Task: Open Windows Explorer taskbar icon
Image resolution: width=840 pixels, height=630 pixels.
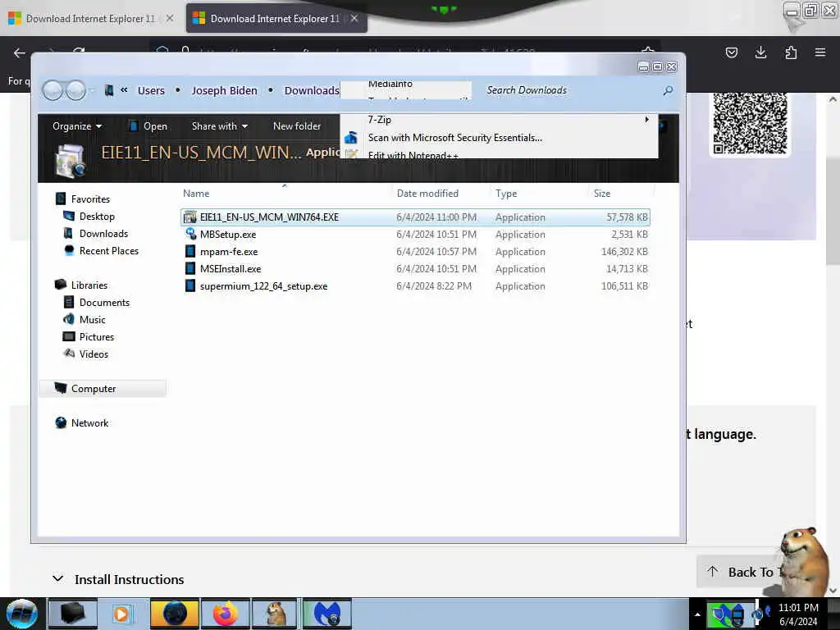Action: coord(72,614)
